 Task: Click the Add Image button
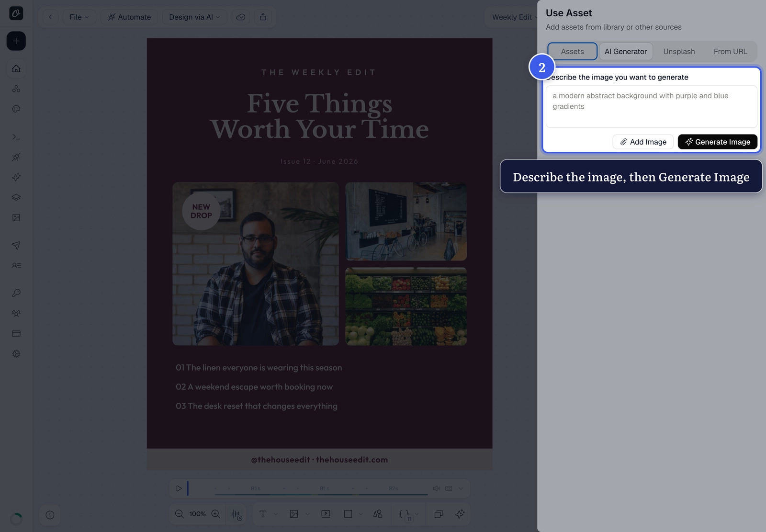coord(643,142)
